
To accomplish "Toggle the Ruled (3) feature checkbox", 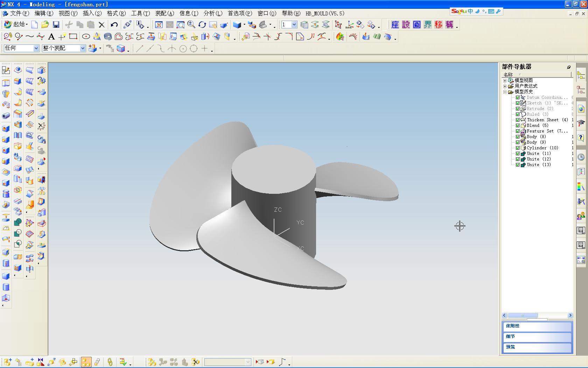I will point(518,114).
